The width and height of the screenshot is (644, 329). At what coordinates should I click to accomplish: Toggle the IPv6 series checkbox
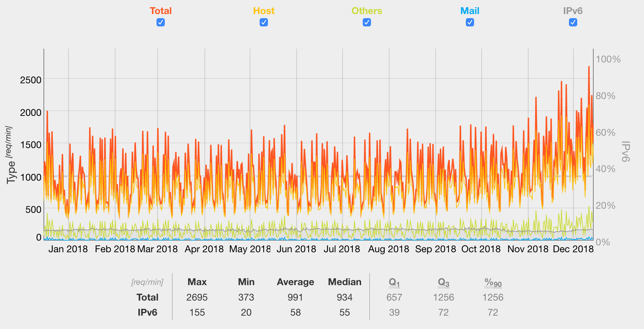point(573,22)
